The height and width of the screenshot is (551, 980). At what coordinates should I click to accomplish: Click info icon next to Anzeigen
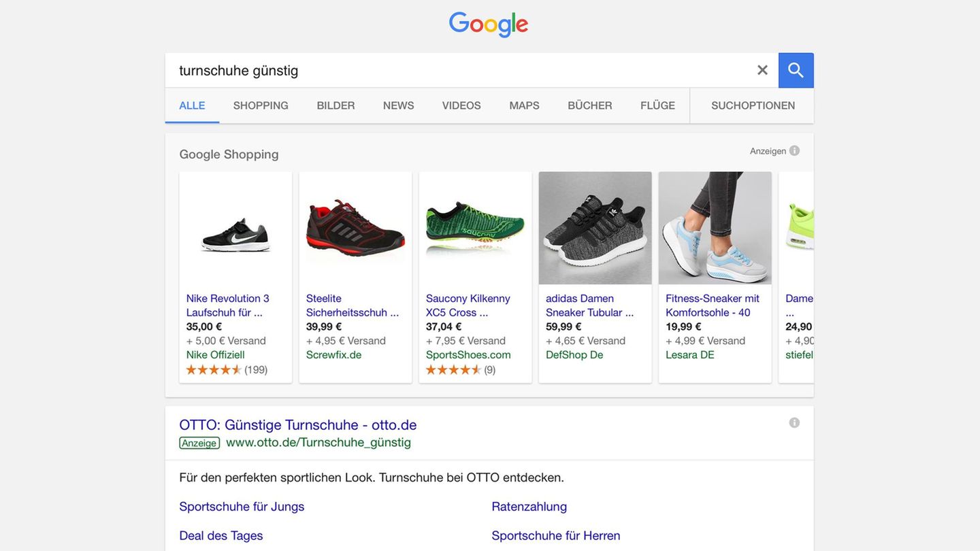(794, 150)
